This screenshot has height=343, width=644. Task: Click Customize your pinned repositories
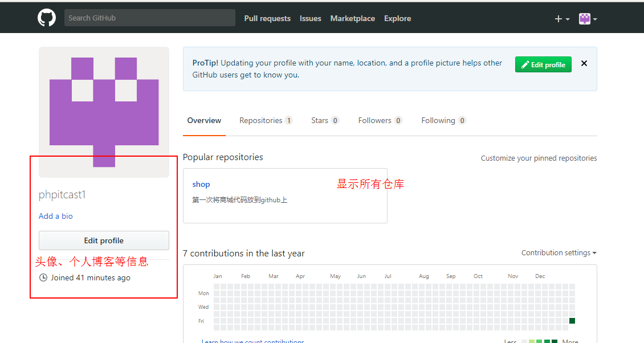coord(539,158)
